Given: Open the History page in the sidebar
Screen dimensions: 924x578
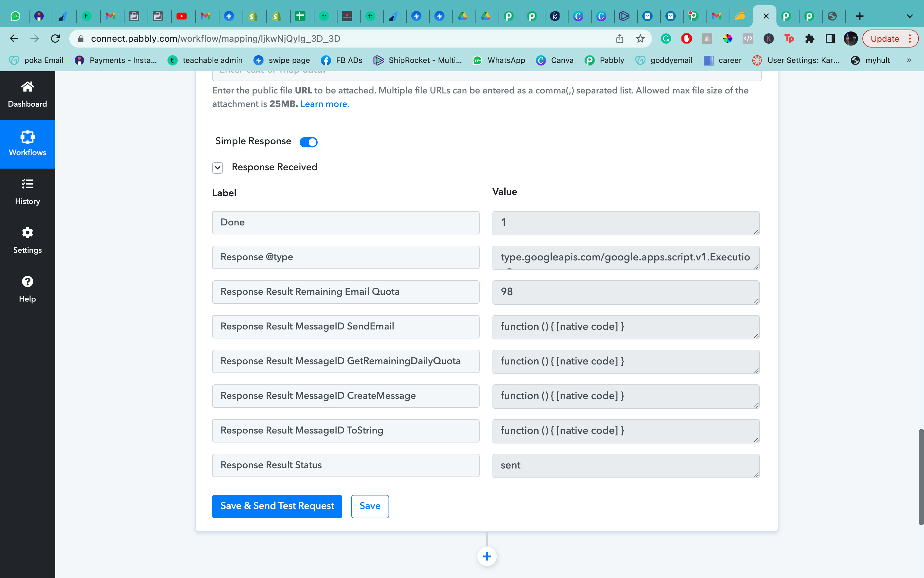Looking at the screenshot, I should (28, 192).
